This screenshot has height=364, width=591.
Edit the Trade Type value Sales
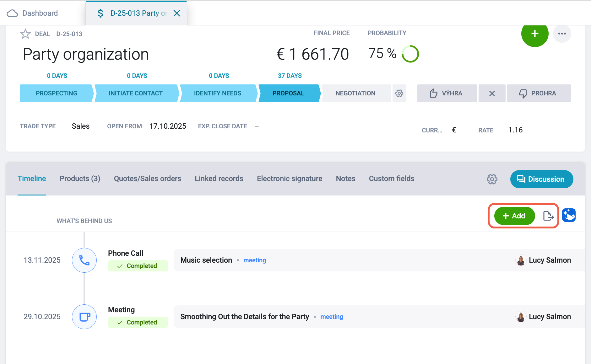(x=81, y=126)
